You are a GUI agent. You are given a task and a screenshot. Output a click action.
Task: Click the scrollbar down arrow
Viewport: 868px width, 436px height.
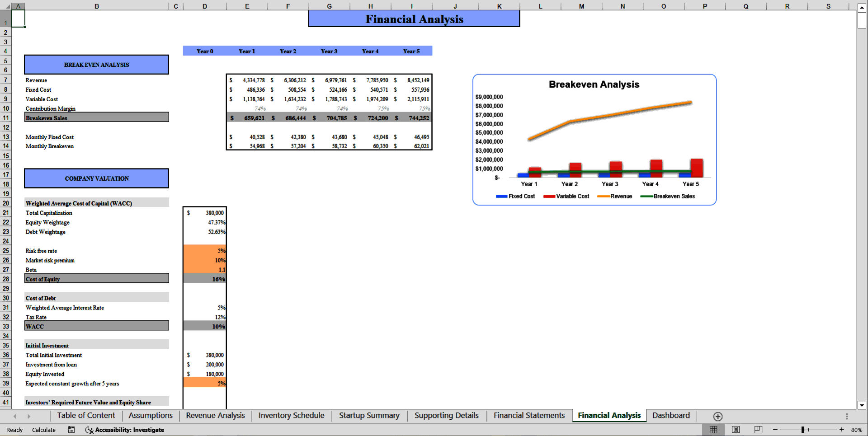[x=861, y=405]
